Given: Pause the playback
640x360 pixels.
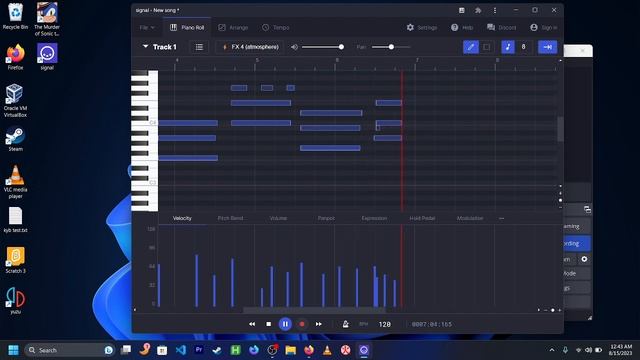Looking at the screenshot, I should (x=285, y=324).
